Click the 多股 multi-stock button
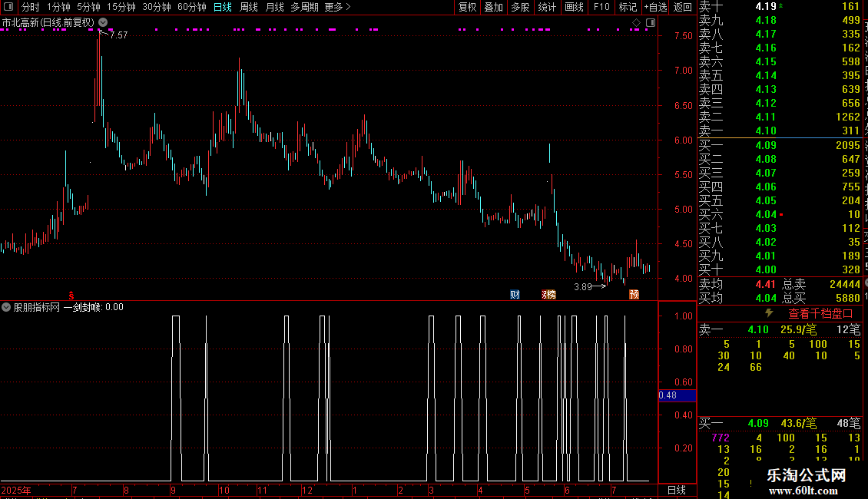This screenshot has height=499, width=868. click(x=520, y=7)
